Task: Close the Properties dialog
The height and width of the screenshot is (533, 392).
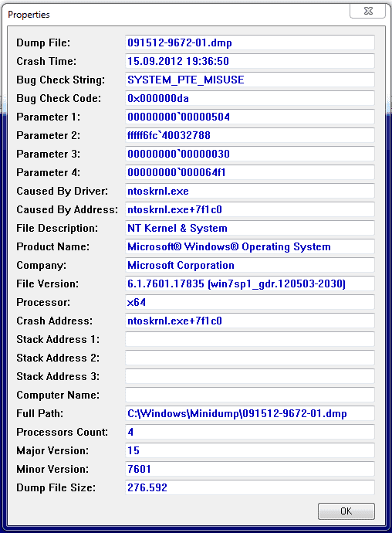Action: [x=368, y=12]
